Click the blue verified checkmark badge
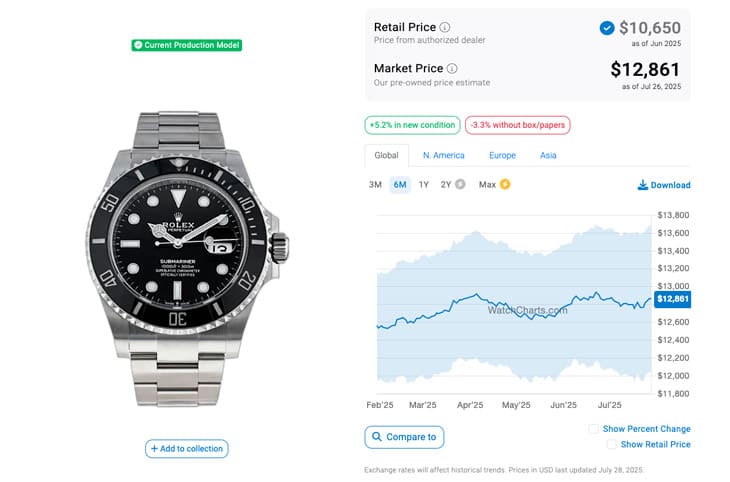The height and width of the screenshot is (482, 730). click(607, 28)
